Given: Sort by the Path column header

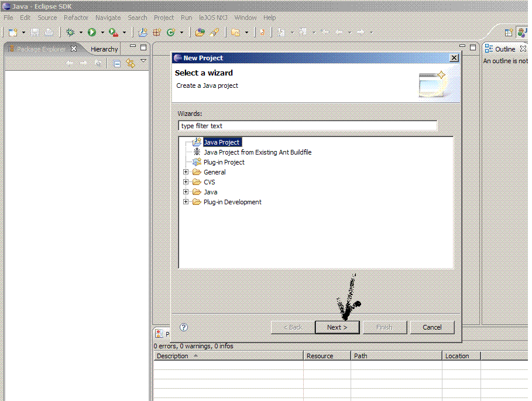Looking at the screenshot, I should point(396,356).
